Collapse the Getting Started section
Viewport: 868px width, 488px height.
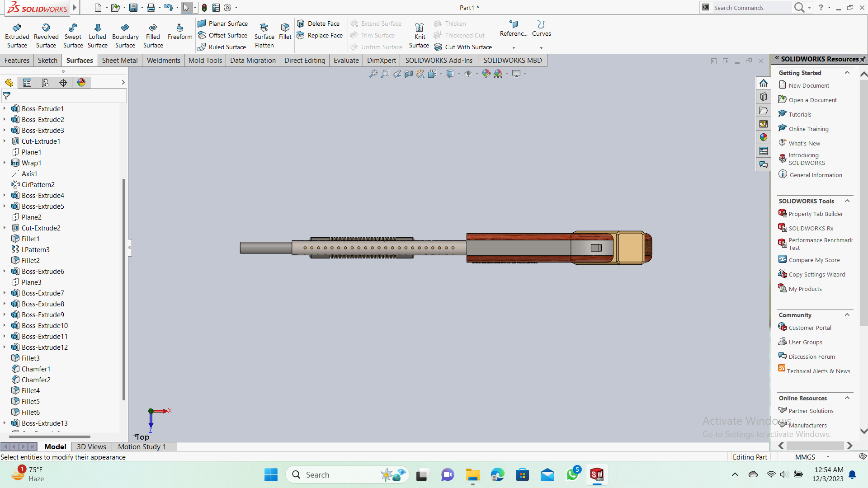[847, 73]
